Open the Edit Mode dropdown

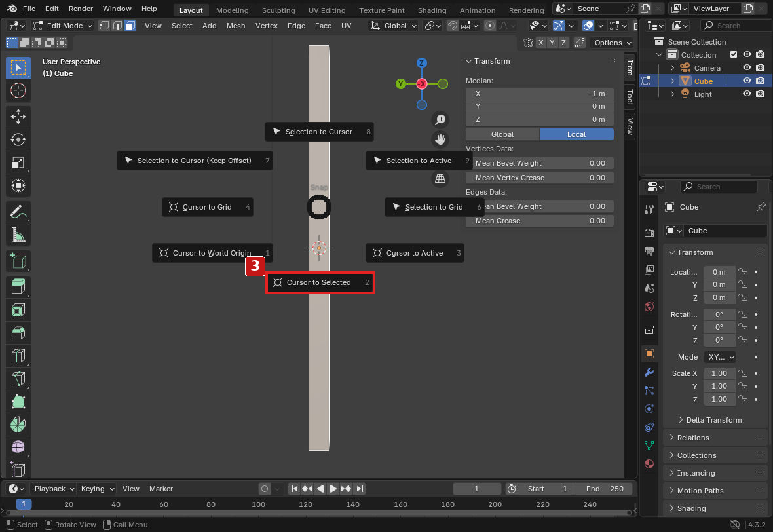click(63, 26)
